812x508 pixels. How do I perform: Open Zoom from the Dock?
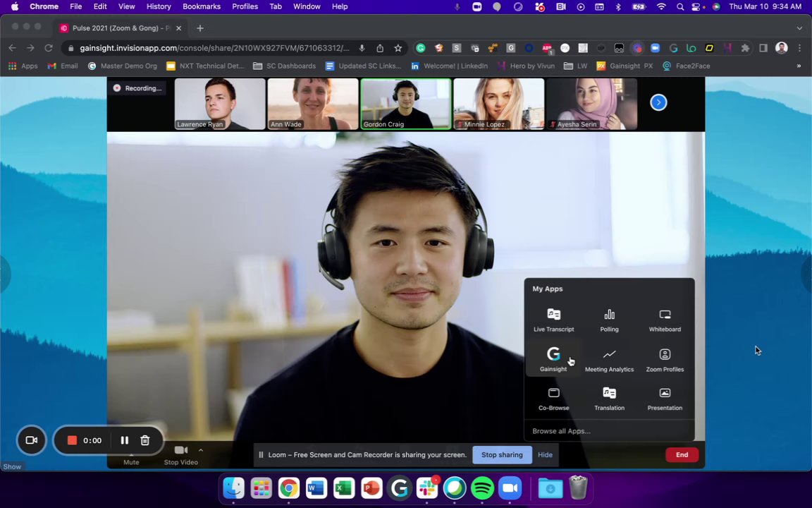coord(510,488)
